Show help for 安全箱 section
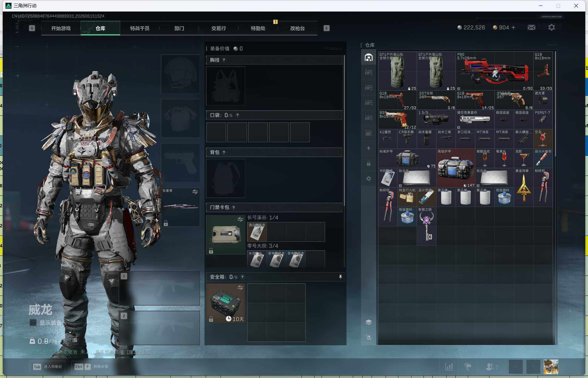This screenshot has height=378, width=588. pyautogui.click(x=242, y=277)
